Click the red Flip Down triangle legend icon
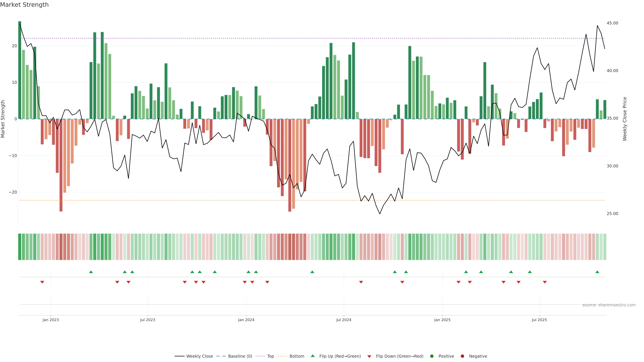The width and height of the screenshot is (644, 362). click(x=369, y=356)
